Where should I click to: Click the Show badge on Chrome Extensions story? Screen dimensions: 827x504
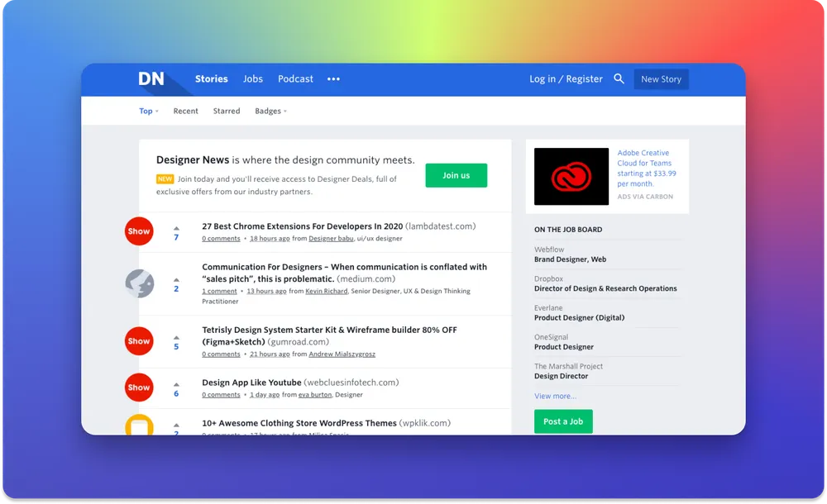click(138, 231)
